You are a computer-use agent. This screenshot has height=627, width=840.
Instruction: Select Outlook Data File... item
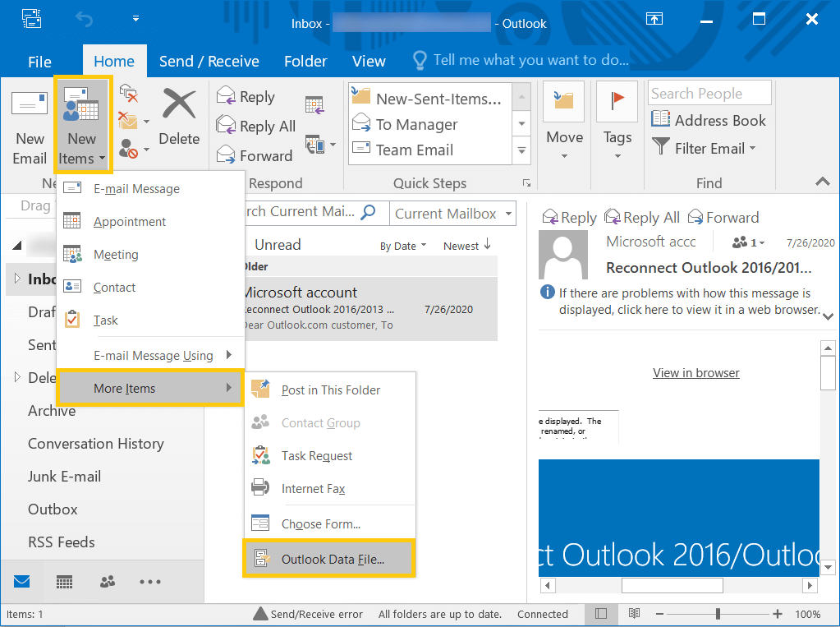coord(330,558)
